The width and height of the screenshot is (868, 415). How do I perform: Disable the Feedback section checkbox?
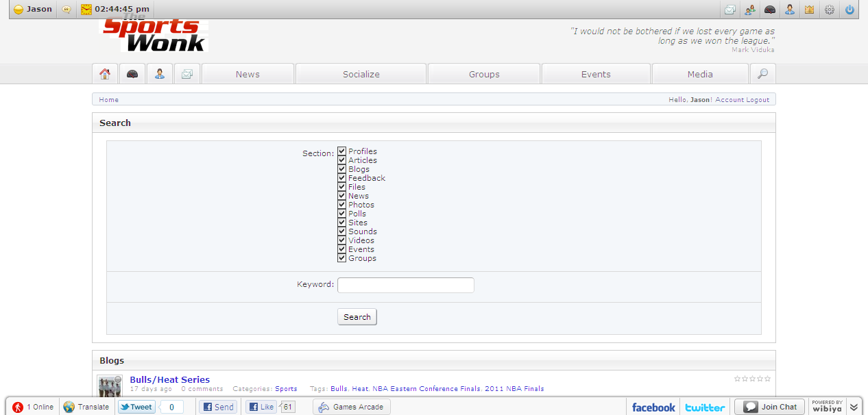tap(342, 178)
